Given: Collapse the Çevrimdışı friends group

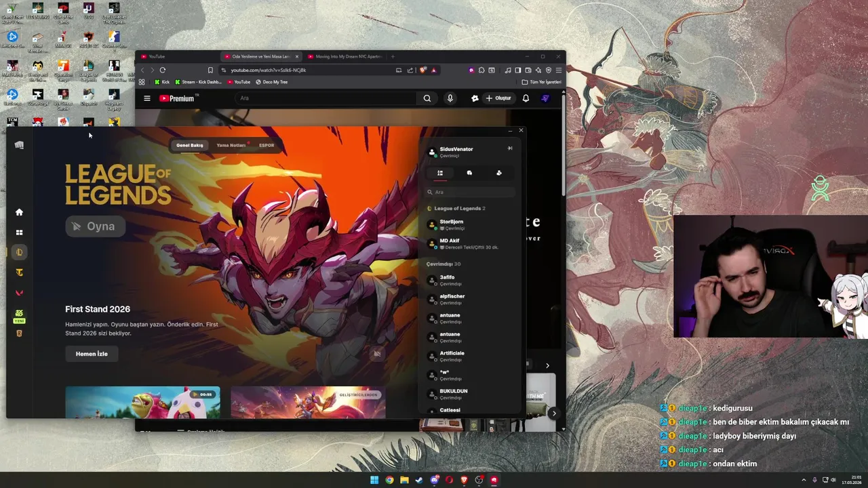Looking at the screenshot, I should pyautogui.click(x=443, y=264).
